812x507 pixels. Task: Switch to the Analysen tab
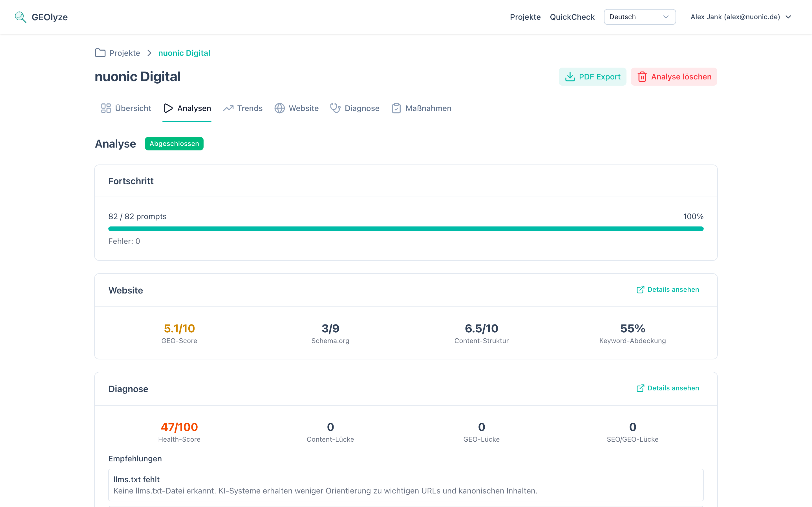[187, 108]
